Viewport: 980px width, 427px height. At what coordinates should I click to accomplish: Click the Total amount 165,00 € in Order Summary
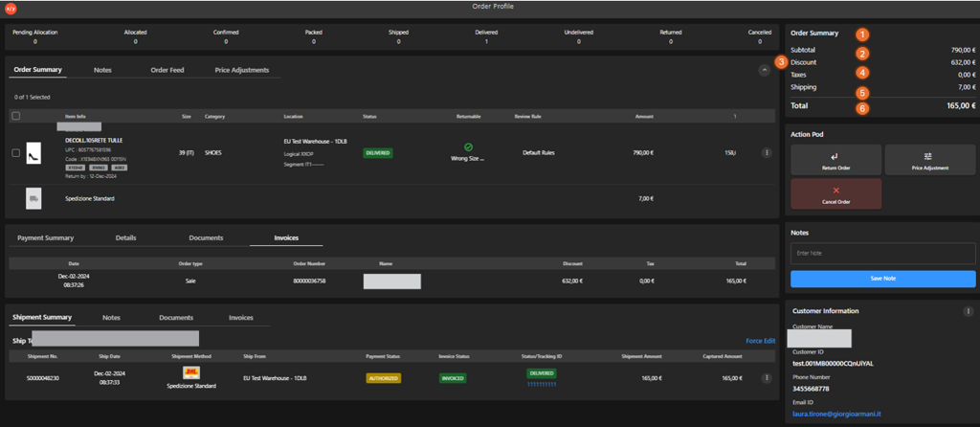(961, 106)
